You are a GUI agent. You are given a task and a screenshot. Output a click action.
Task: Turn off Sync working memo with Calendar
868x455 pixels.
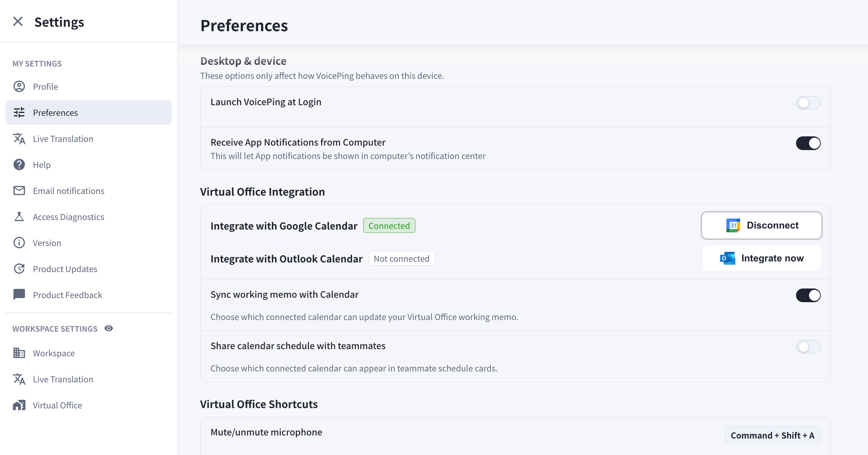808,295
